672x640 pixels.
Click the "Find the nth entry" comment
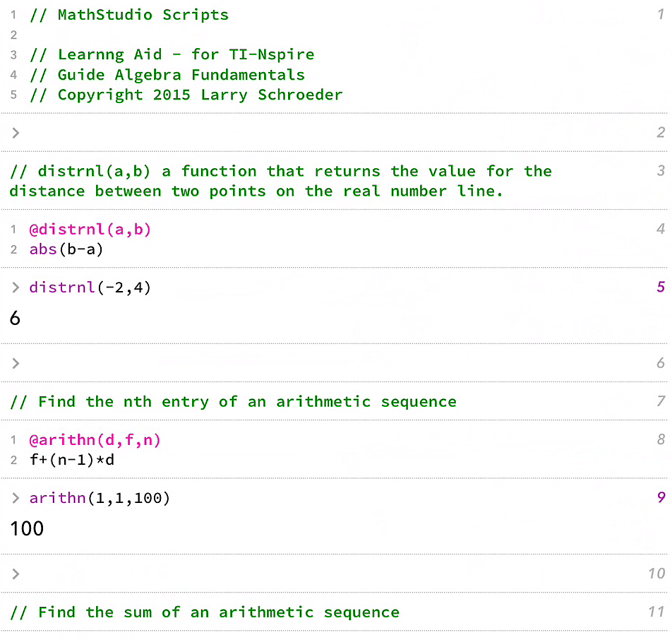233,402
